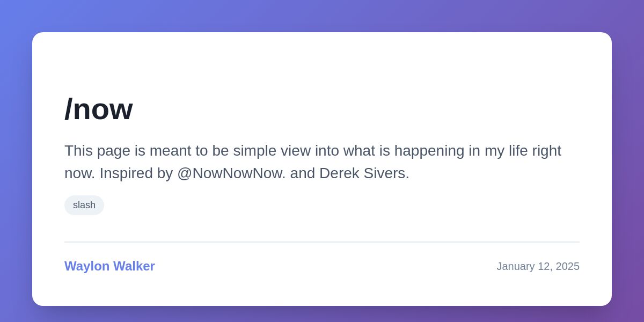
Task: Click the word "life" in the description
Action: tap(520, 151)
